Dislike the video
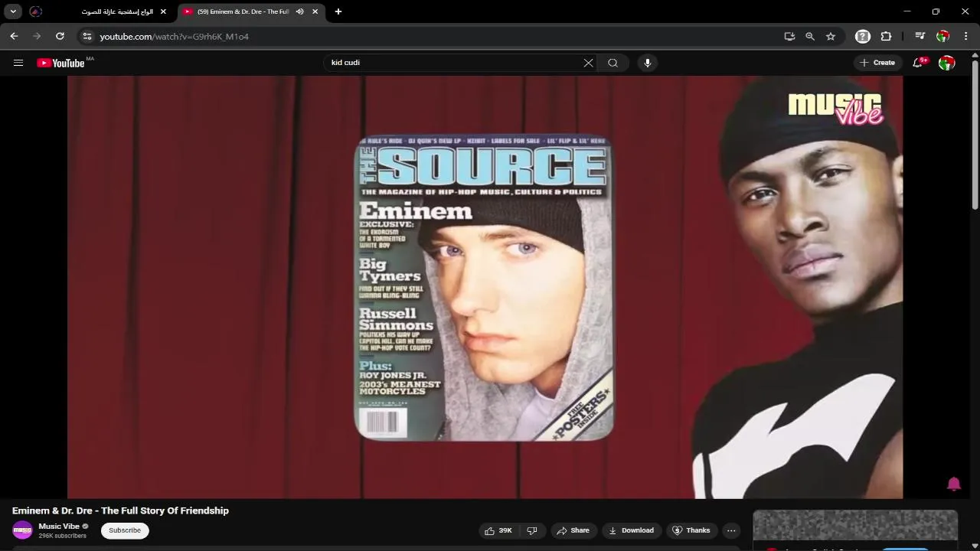Screen dimensions: 980x551 pos(532,530)
